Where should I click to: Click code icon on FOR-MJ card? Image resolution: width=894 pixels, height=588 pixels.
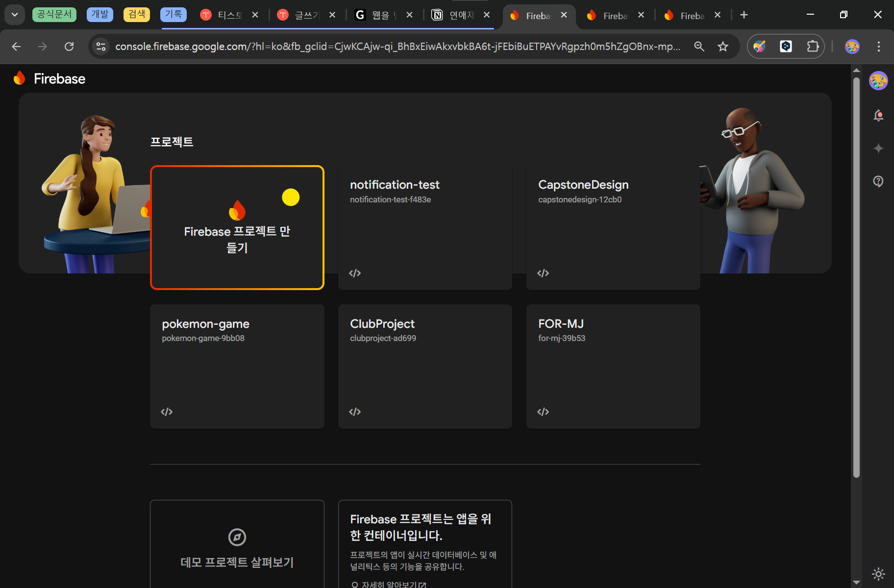(543, 412)
